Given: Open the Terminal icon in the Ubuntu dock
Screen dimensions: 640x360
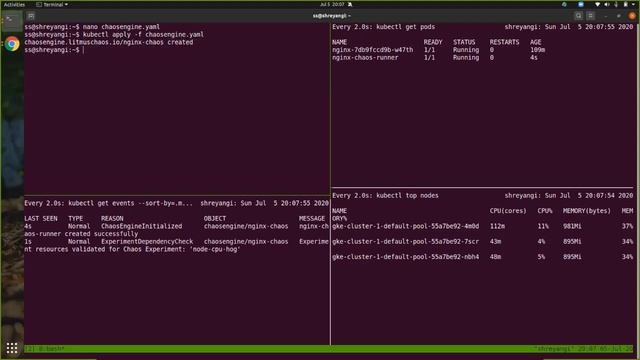Looking at the screenshot, I should click(x=11, y=20).
